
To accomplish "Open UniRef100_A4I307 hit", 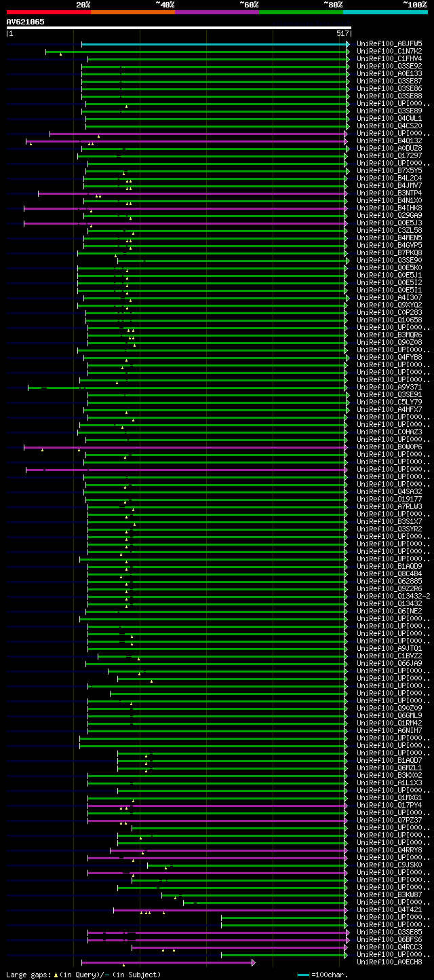I will 389,297.
